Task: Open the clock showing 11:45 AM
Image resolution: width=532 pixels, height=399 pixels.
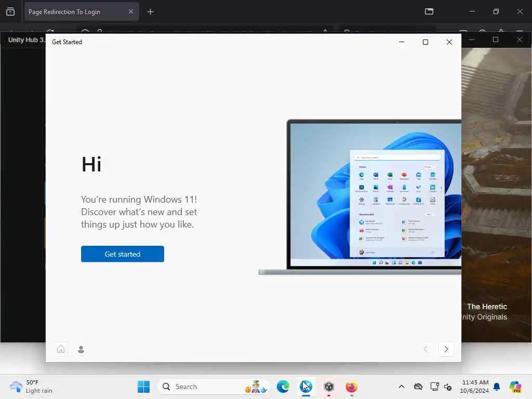Action: pyautogui.click(x=474, y=387)
